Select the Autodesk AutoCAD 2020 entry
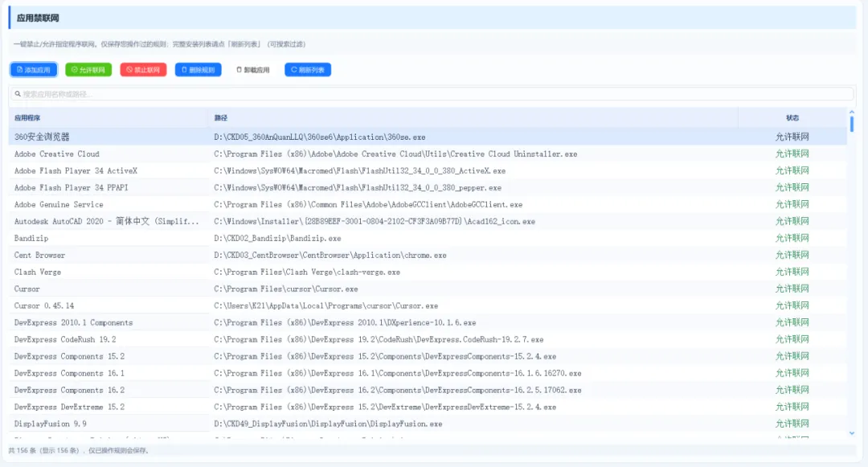868x467 pixels. point(106,221)
